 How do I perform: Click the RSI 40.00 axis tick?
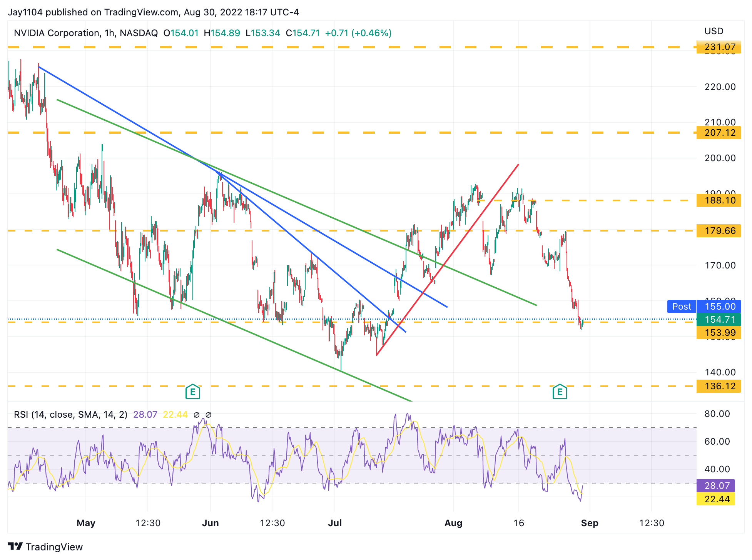pyautogui.click(x=717, y=469)
